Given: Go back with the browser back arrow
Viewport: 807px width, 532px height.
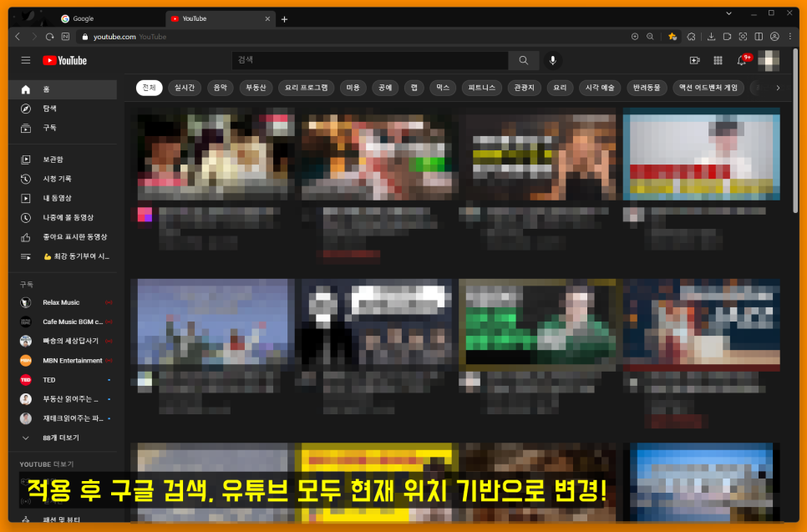Looking at the screenshot, I should tap(18, 37).
